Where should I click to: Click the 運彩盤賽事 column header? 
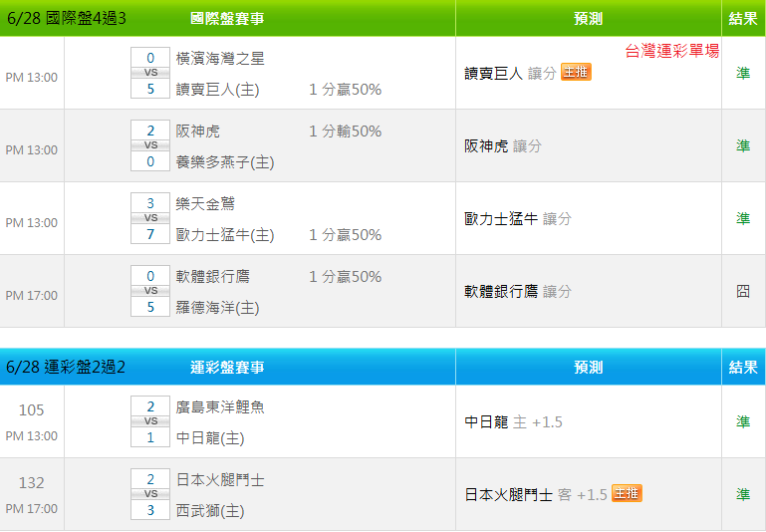click(x=227, y=367)
